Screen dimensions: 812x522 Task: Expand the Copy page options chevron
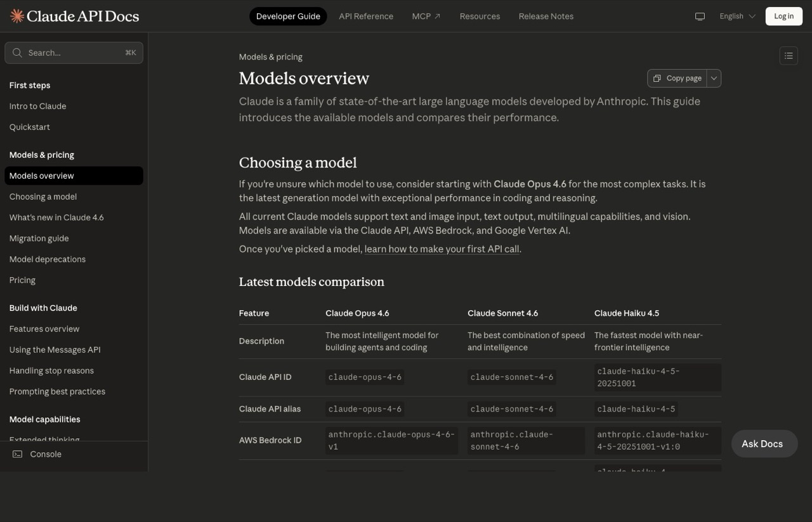coord(714,78)
